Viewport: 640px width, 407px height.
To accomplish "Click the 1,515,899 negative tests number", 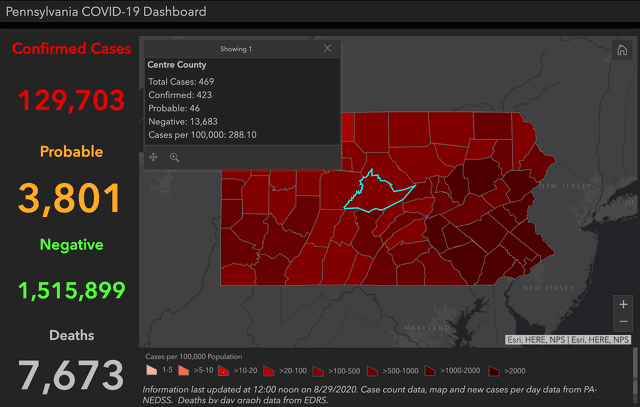I will tap(71, 290).
